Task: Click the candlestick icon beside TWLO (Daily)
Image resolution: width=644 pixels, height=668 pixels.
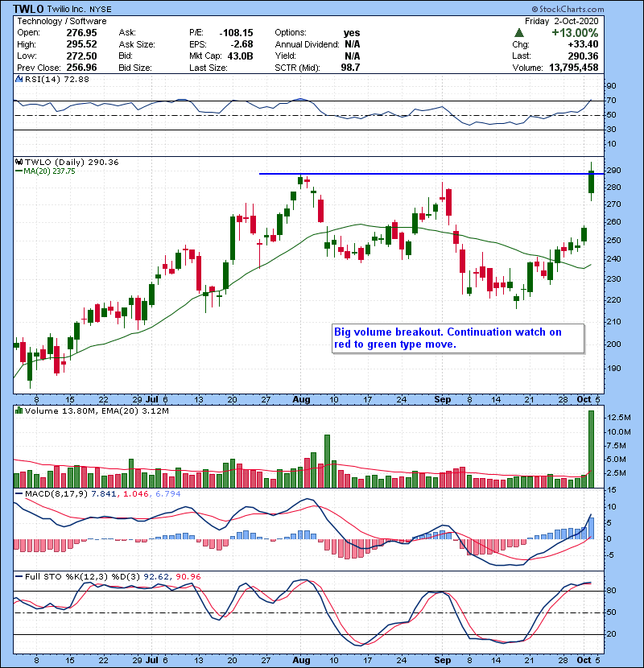Action: tap(19, 162)
